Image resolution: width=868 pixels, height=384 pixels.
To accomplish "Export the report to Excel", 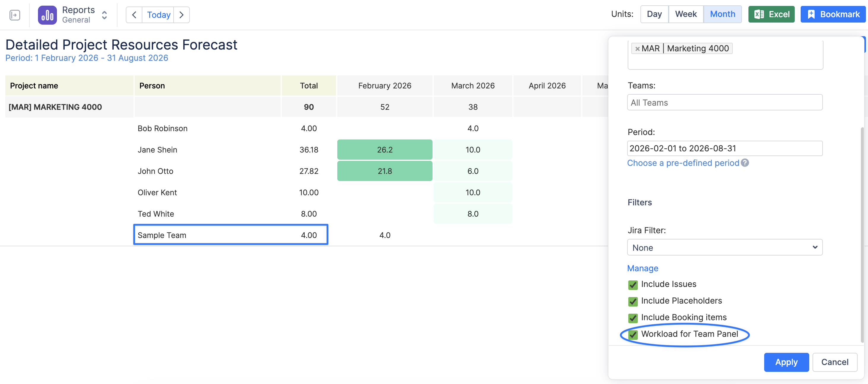I will pyautogui.click(x=771, y=14).
